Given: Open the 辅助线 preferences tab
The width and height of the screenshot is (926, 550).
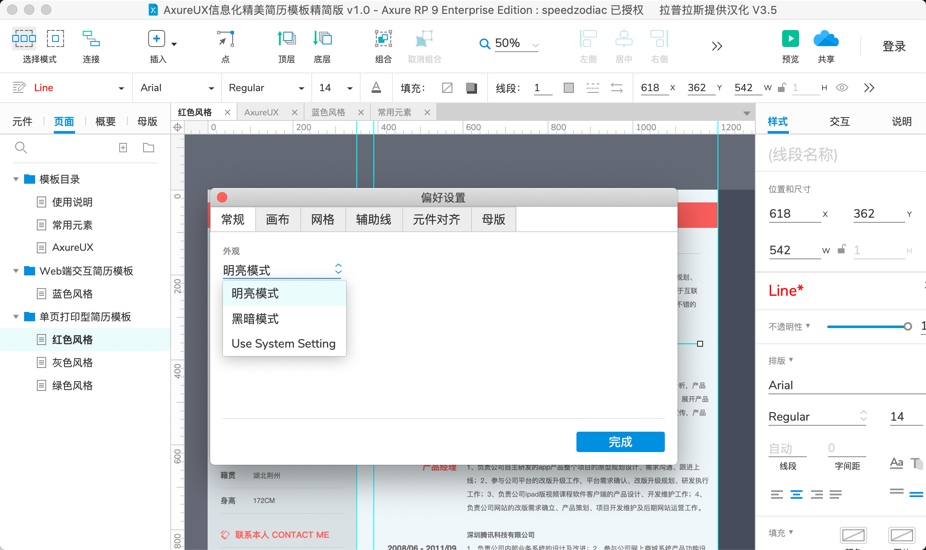Looking at the screenshot, I should (x=373, y=220).
